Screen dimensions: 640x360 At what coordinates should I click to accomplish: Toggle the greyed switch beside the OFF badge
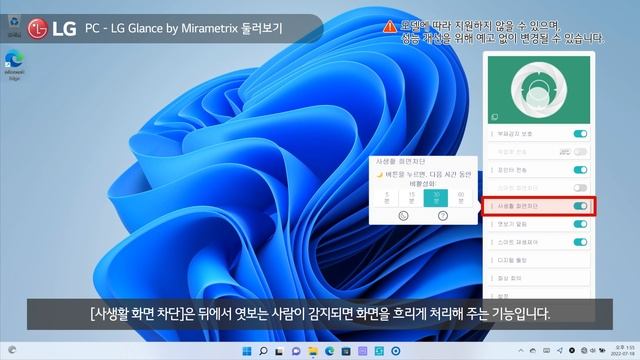click(x=580, y=152)
